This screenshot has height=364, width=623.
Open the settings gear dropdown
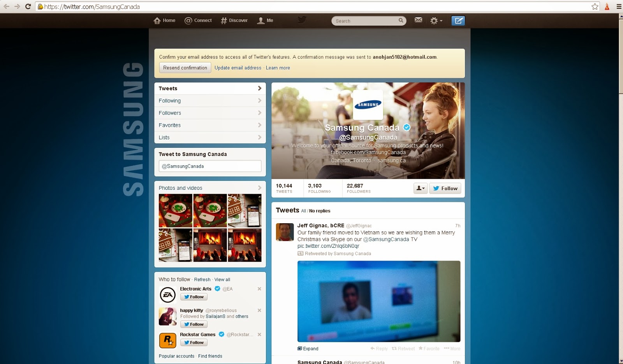click(x=436, y=21)
